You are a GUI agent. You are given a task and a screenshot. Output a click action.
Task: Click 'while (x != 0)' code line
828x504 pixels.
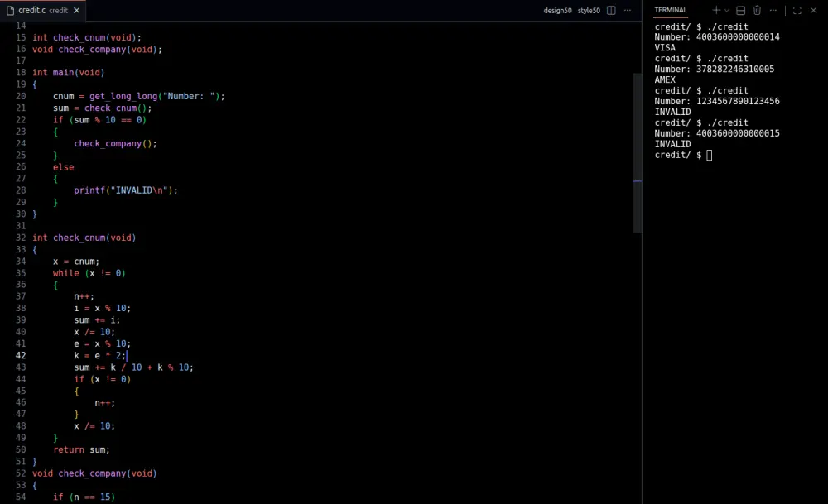[x=89, y=273]
